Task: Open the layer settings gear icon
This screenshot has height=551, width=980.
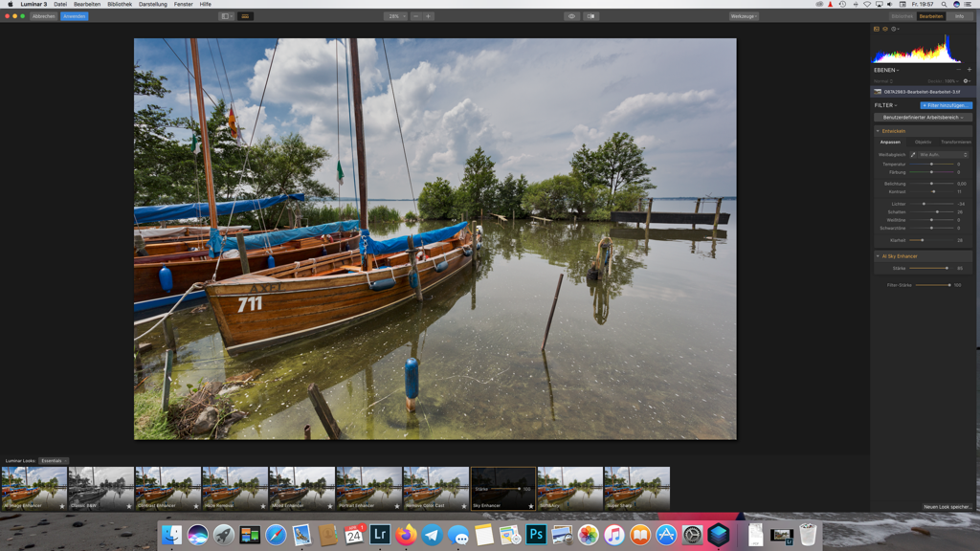Action: click(x=966, y=81)
